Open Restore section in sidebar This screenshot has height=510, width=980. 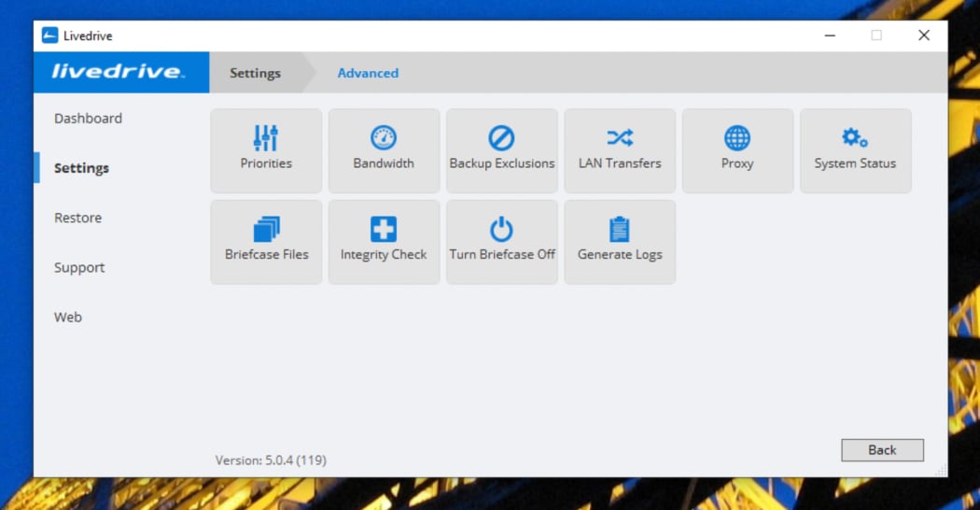pos(77,218)
